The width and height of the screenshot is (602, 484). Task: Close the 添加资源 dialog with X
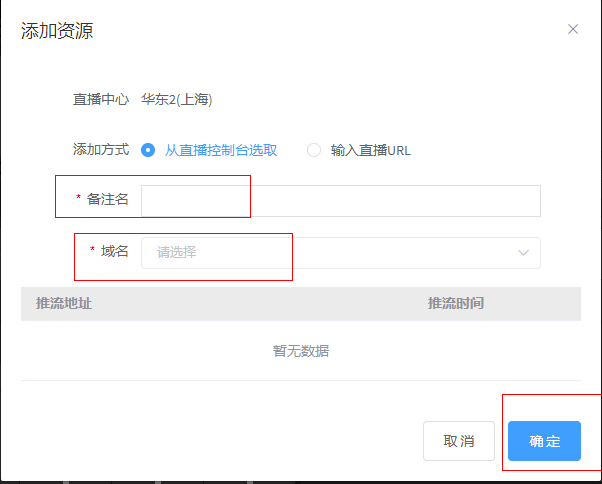tap(573, 29)
